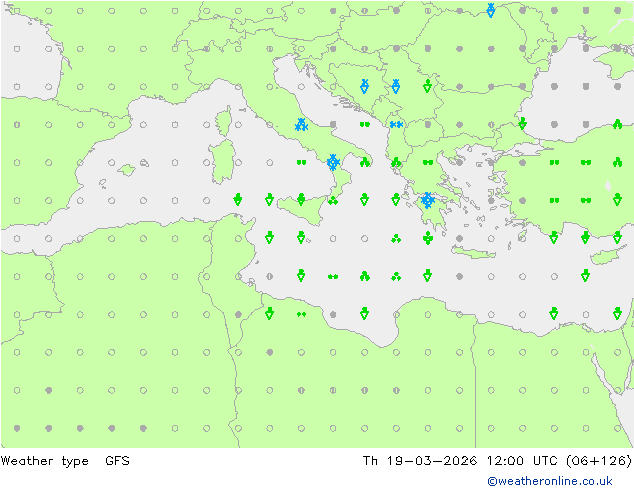634x490 pixels.
Task: Select the 'Weather type' caption text
Action: (44, 461)
